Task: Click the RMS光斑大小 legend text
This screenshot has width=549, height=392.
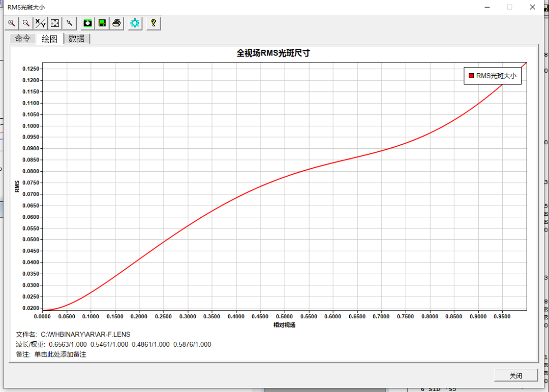Action: 496,76
